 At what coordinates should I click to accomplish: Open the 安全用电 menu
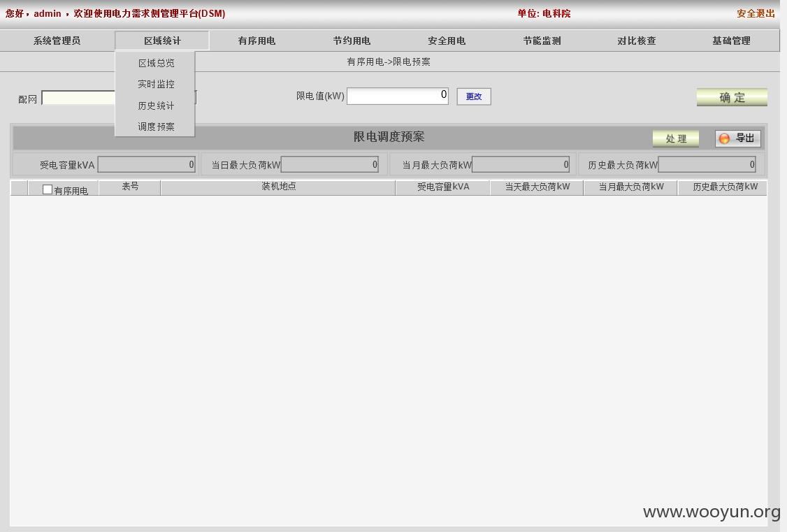coord(446,41)
